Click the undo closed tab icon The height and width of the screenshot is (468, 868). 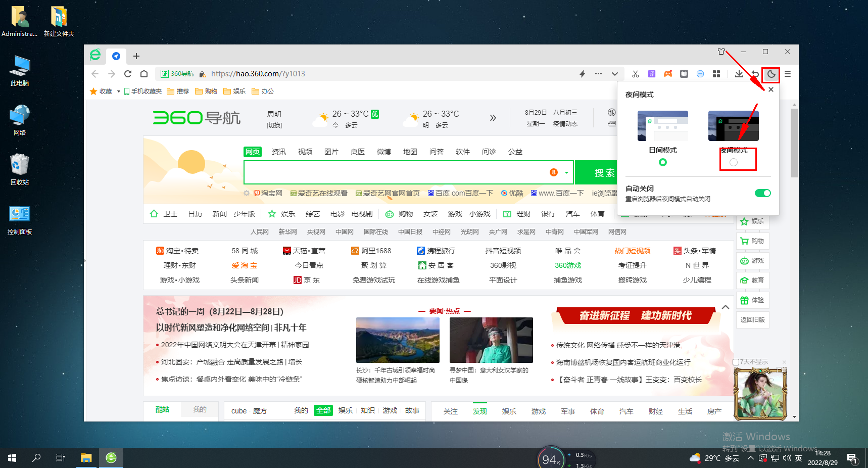755,74
